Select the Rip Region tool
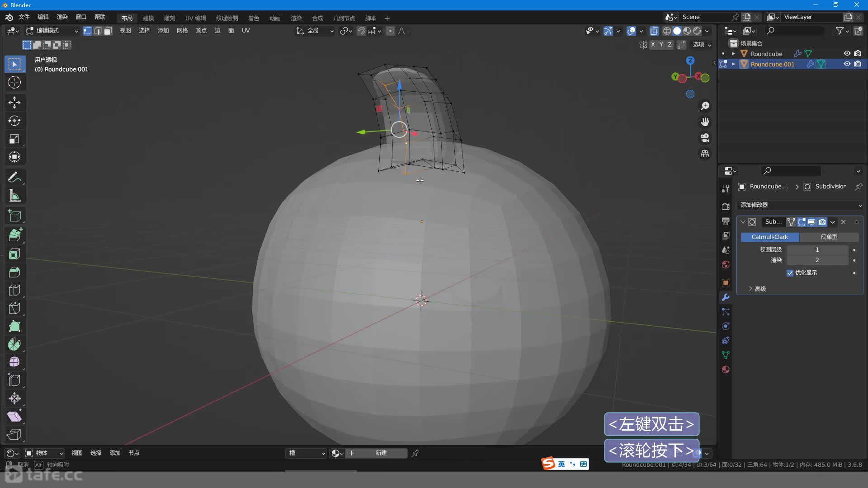Image resolution: width=868 pixels, height=488 pixels. [14, 434]
